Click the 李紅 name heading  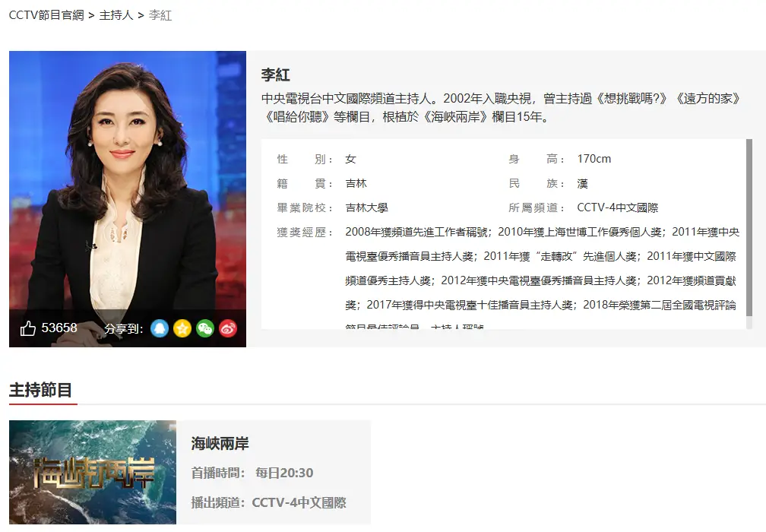tap(276, 74)
